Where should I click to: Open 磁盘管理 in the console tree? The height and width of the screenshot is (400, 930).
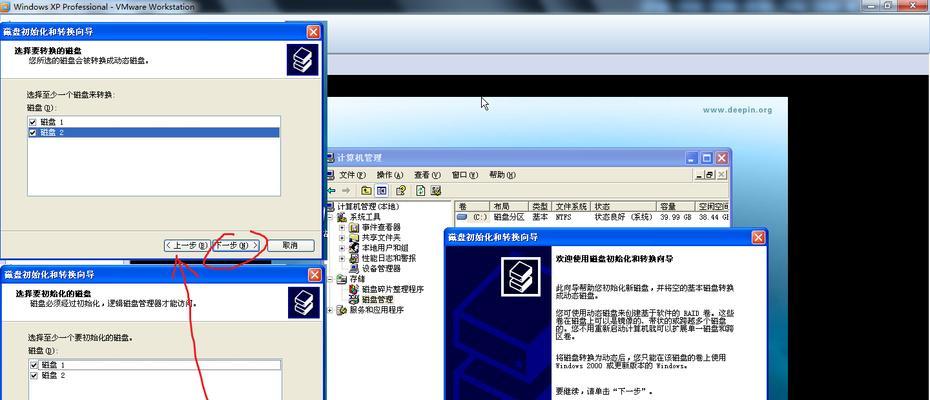(377, 299)
